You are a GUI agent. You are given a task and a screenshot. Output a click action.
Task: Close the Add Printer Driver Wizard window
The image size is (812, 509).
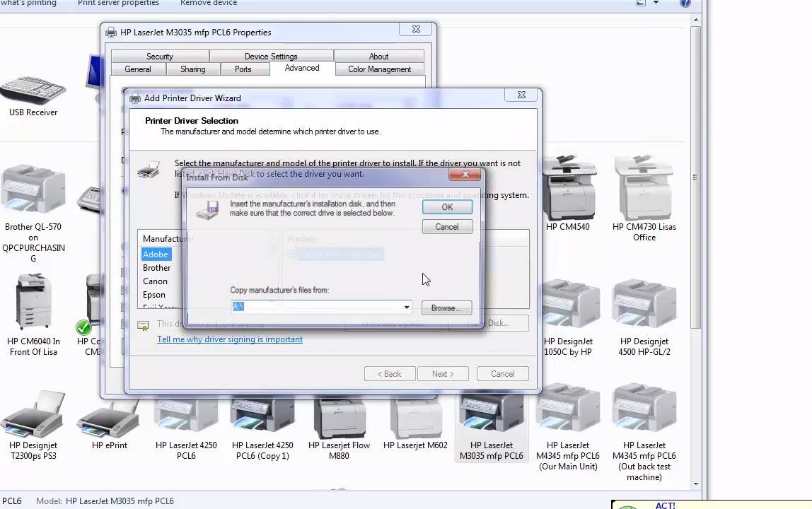point(521,95)
